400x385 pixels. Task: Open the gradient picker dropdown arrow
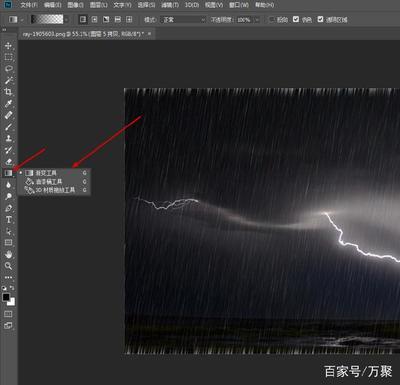pyautogui.click(x=66, y=20)
